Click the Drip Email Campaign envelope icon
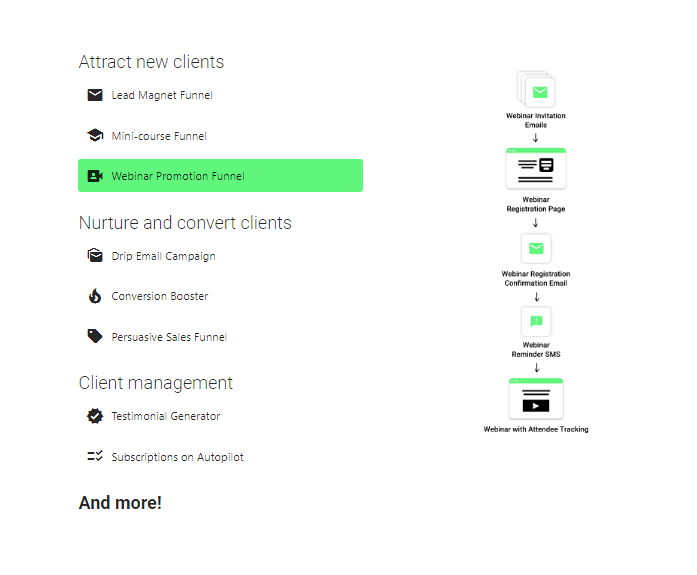The image size is (697, 575). click(x=95, y=256)
